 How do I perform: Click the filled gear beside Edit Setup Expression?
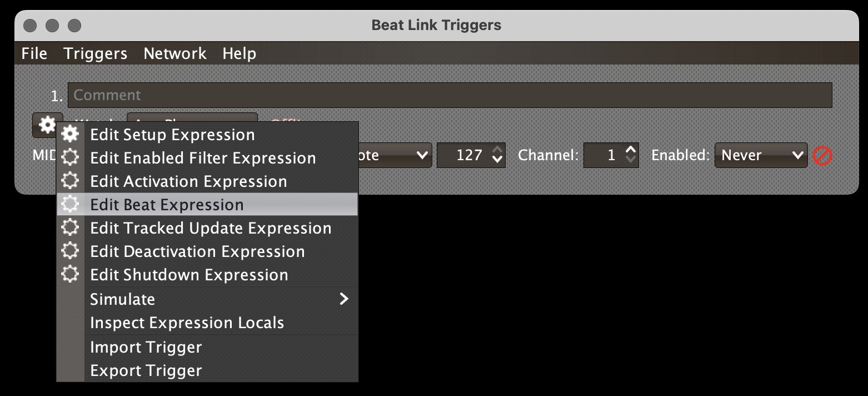(70, 135)
